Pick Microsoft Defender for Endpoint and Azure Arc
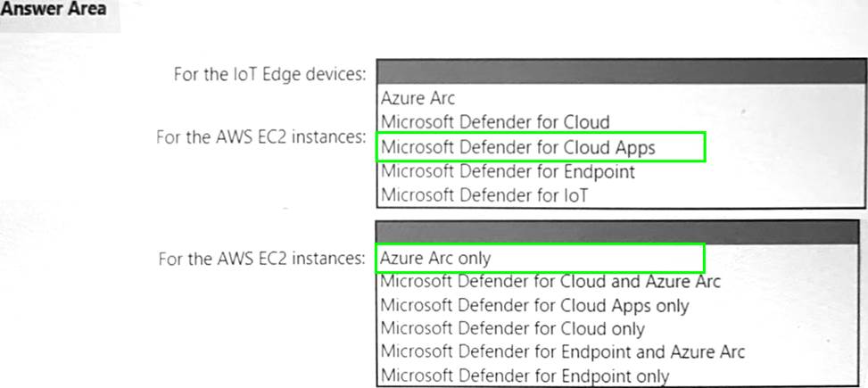The height and width of the screenshot is (388, 868). (562, 351)
